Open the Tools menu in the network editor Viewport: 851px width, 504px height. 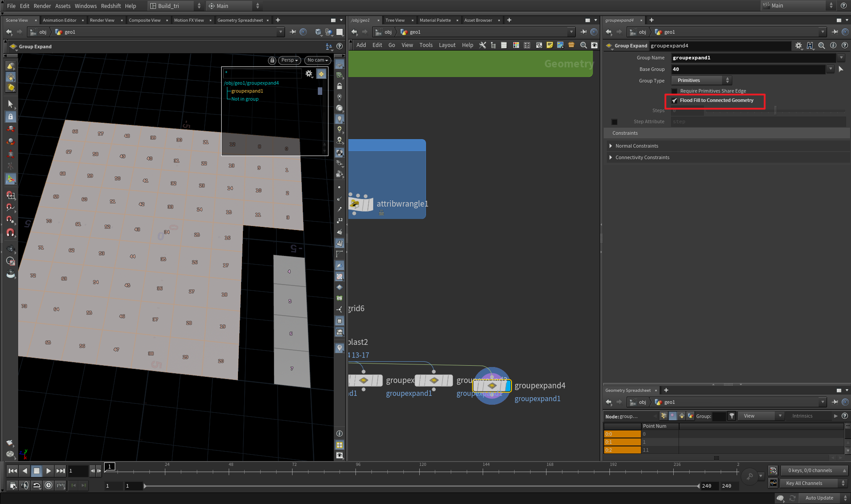click(x=425, y=45)
